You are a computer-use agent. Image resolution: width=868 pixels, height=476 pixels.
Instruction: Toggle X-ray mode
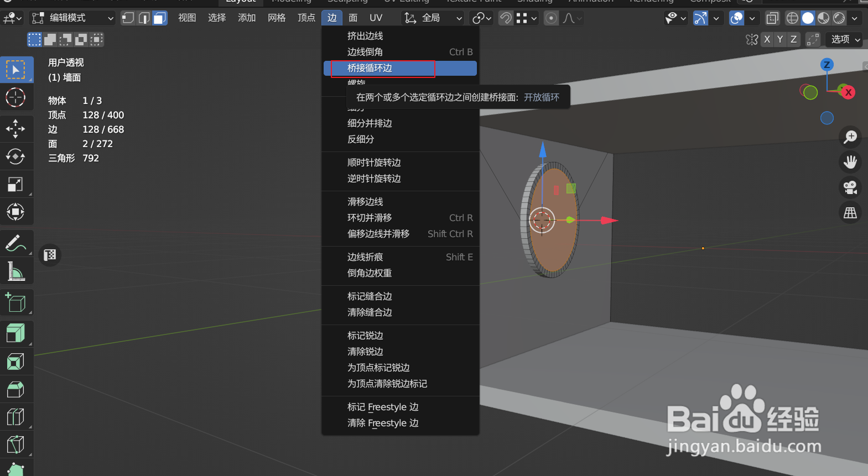(x=772, y=18)
